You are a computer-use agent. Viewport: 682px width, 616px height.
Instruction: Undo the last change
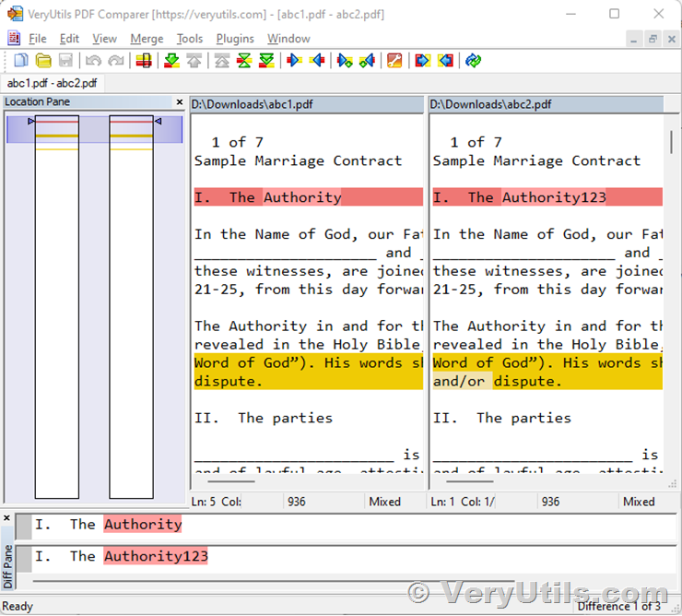(x=93, y=60)
